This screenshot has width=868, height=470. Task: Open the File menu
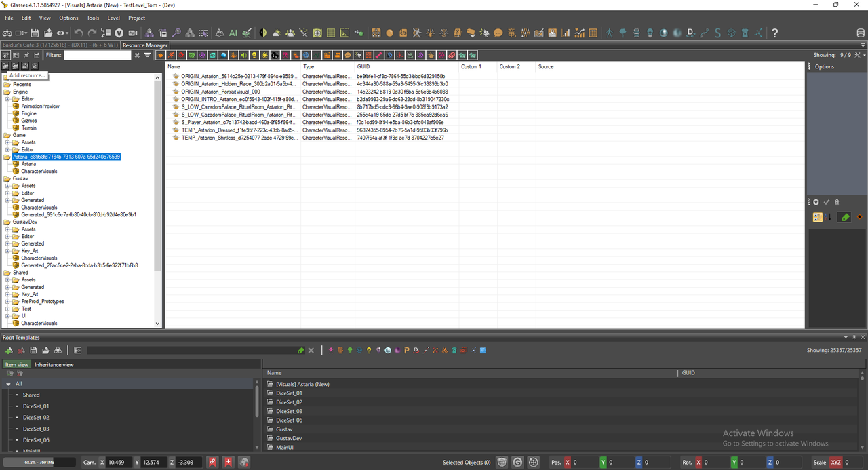point(9,18)
